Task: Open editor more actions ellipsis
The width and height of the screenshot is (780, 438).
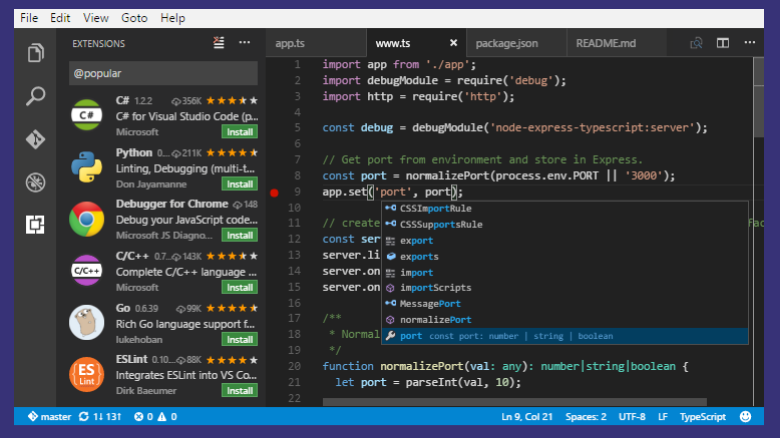Action: pos(750,43)
